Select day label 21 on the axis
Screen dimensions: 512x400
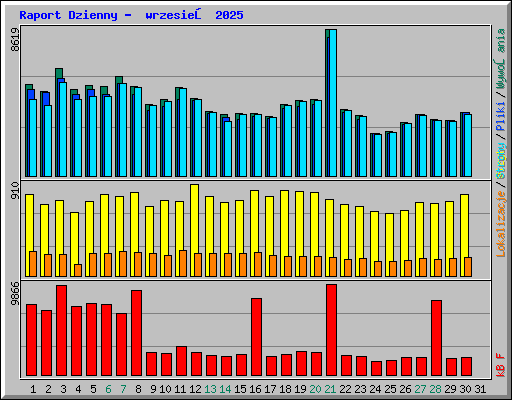click(330, 389)
